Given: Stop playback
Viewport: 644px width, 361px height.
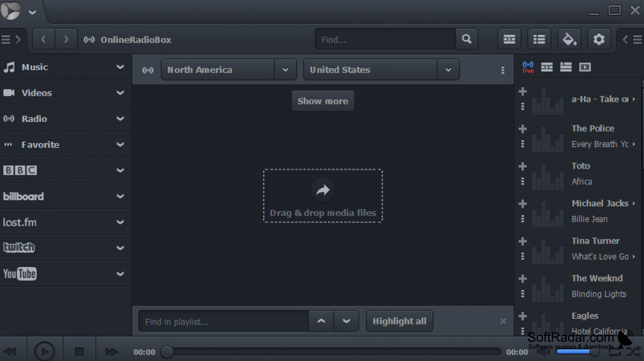Looking at the screenshot, I should pyautogui.click(x=80, y=351).
